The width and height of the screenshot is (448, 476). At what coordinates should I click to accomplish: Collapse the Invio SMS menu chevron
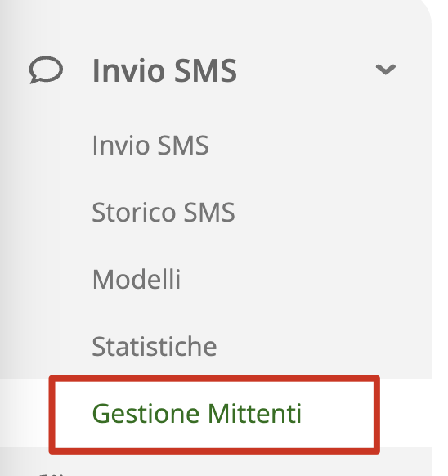tap(386, 70)
